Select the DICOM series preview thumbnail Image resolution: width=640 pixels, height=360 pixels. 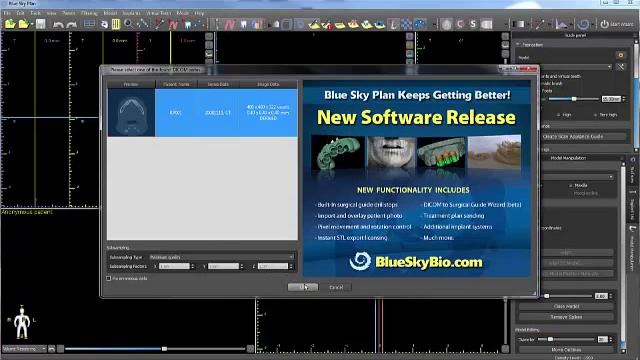[131, 112]
